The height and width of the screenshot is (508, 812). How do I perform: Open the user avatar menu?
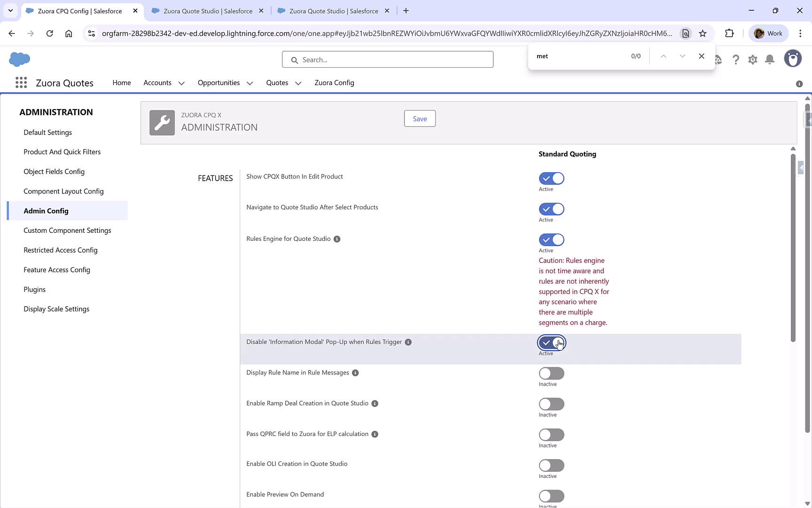[x=793, y=58]
